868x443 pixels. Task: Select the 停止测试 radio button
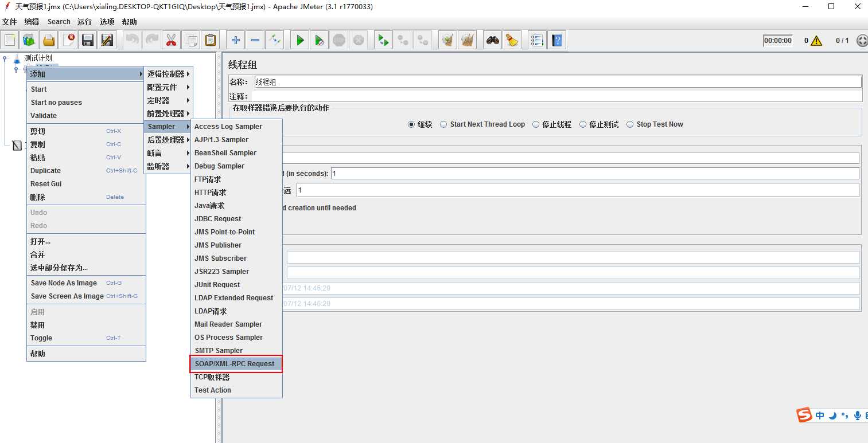583,124
